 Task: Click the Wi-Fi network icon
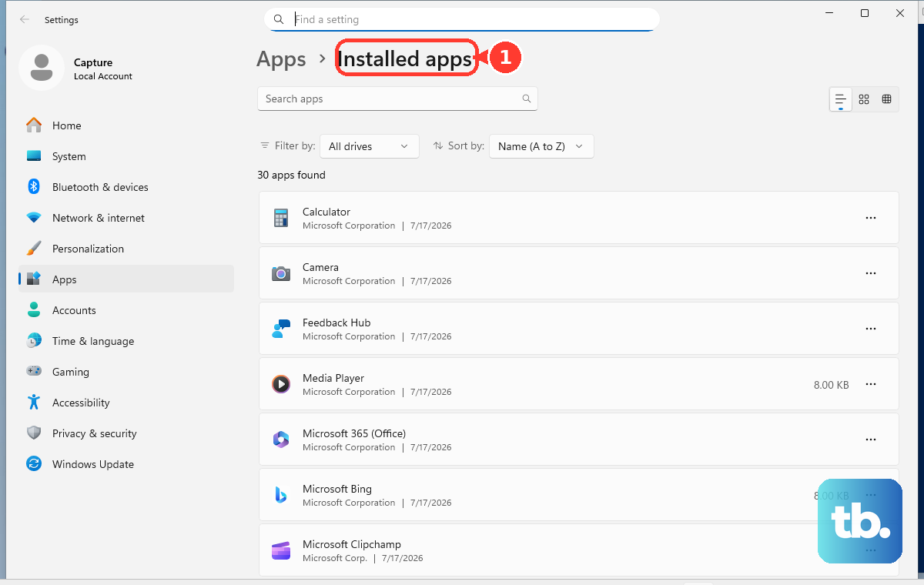point(34,218)
